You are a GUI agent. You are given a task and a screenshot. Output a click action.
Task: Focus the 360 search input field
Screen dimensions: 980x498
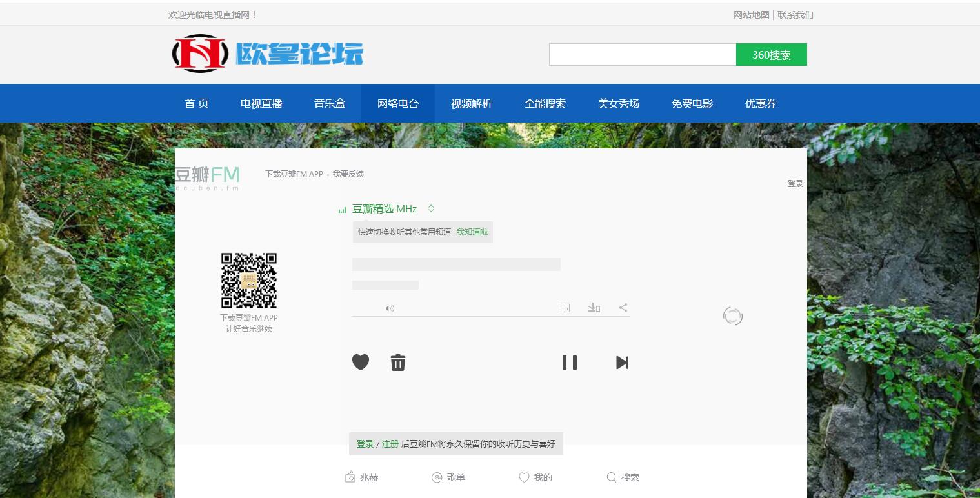pyautogui.click(x=643, y=55)
